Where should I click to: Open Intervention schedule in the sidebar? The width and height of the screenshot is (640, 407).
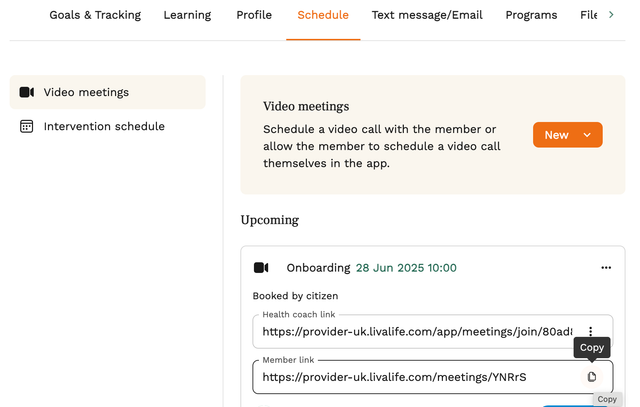click(x=104, y=127)
